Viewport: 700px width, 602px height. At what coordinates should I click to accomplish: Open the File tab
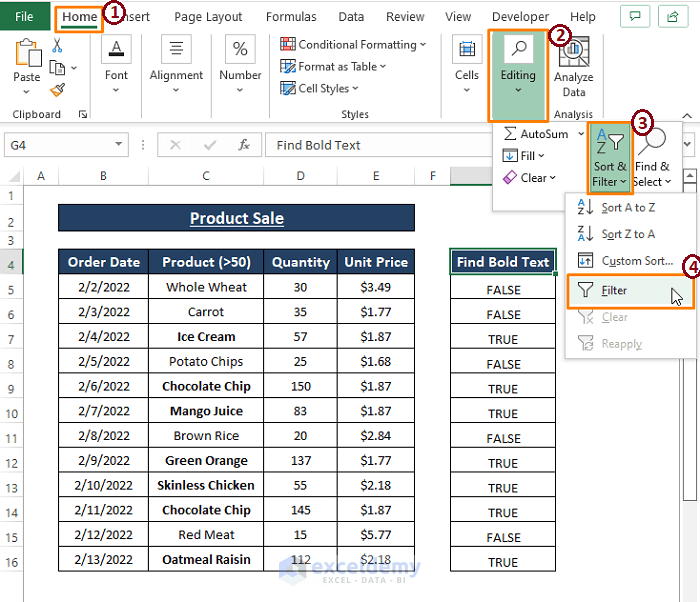pos(24,17)
